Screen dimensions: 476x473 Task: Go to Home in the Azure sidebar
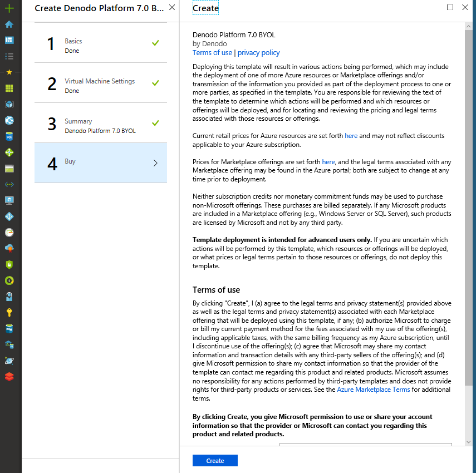point(9,24)
